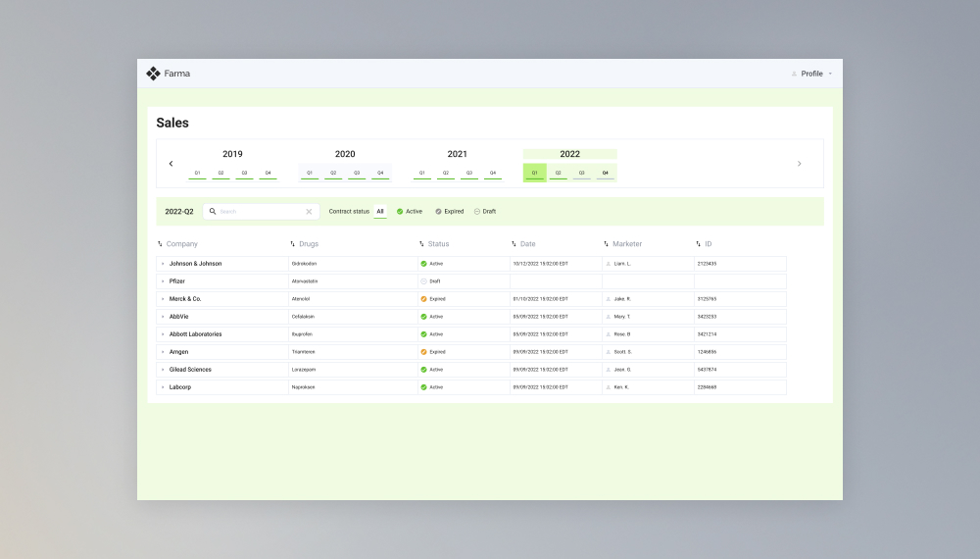Click the 2021 year heading
This screenshot has height=559, width=980.
[457, 154]
